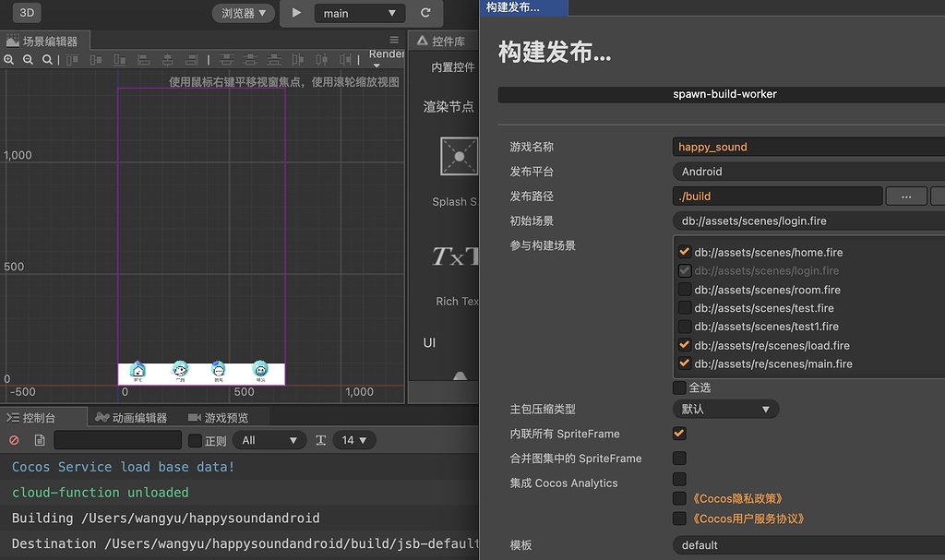
Task: Click the search magnifier icon in scene editor toolbar
Action: click(47, 58)
